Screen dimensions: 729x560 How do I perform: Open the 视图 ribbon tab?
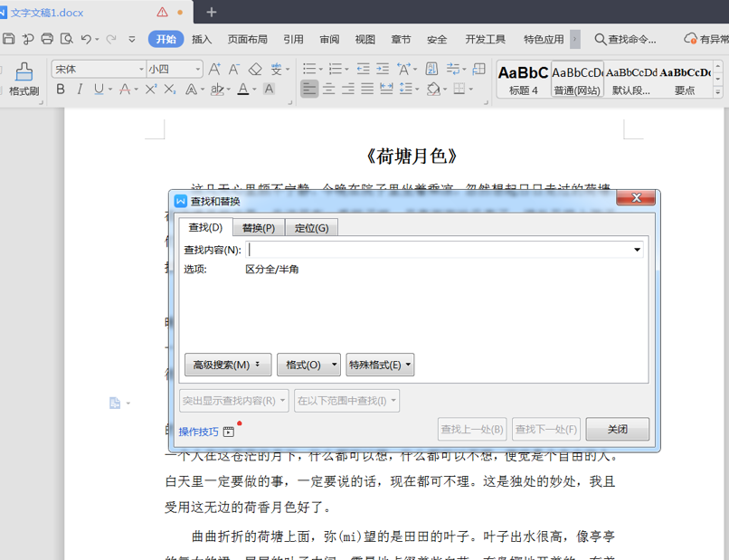click(365, 39)
